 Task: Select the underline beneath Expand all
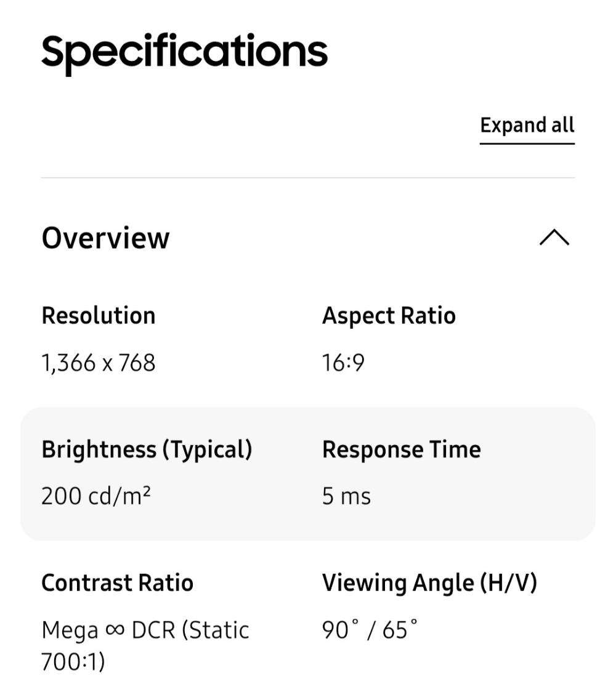point(527,142)
